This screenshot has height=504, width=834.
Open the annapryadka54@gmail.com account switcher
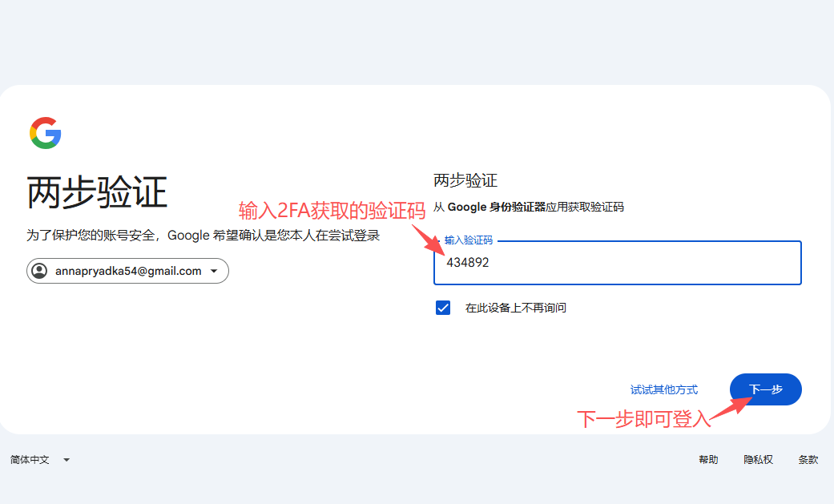tap(127, 271)
